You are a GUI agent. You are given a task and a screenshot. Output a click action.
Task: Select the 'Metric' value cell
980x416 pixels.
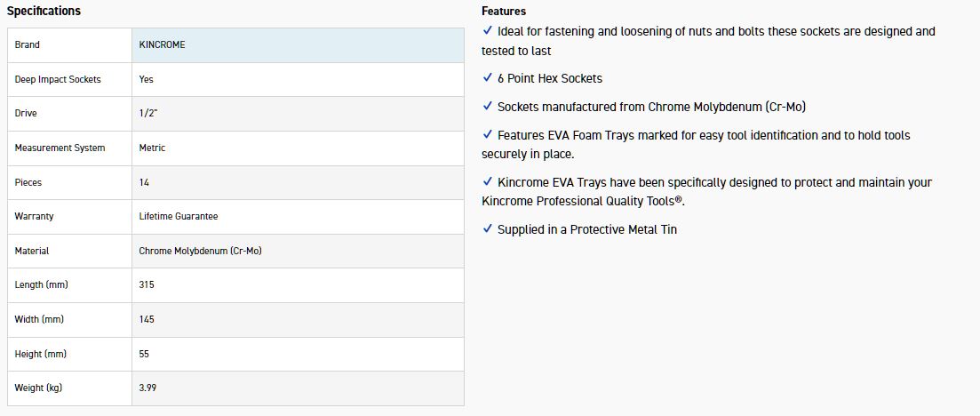[x=152, y=148]
